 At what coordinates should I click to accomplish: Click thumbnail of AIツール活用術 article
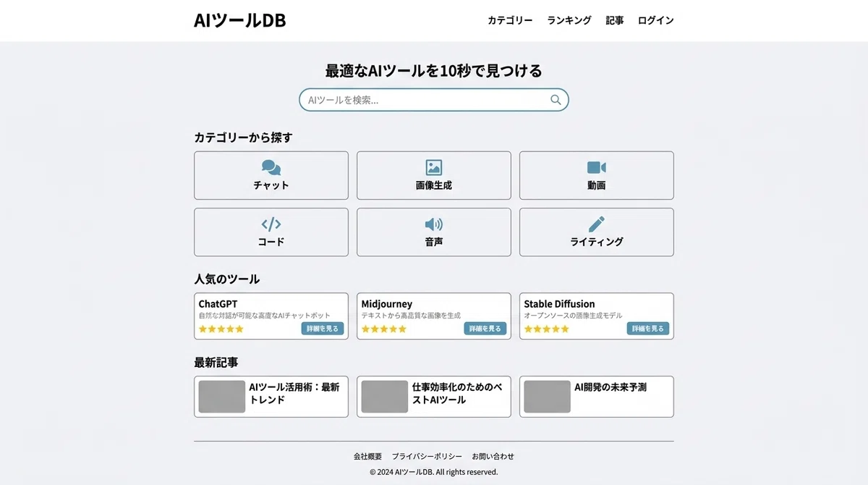point(222,397)
